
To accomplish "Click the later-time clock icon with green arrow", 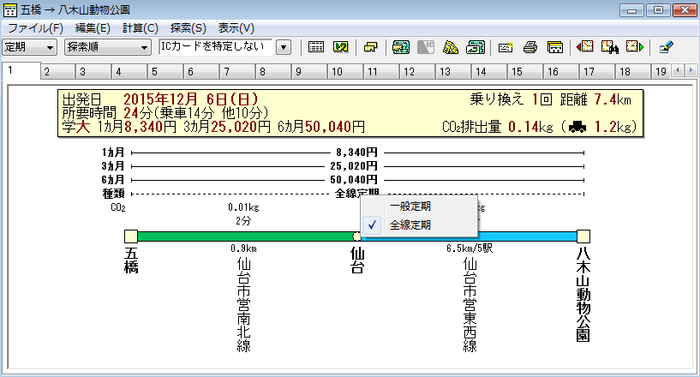I will 634,46.
